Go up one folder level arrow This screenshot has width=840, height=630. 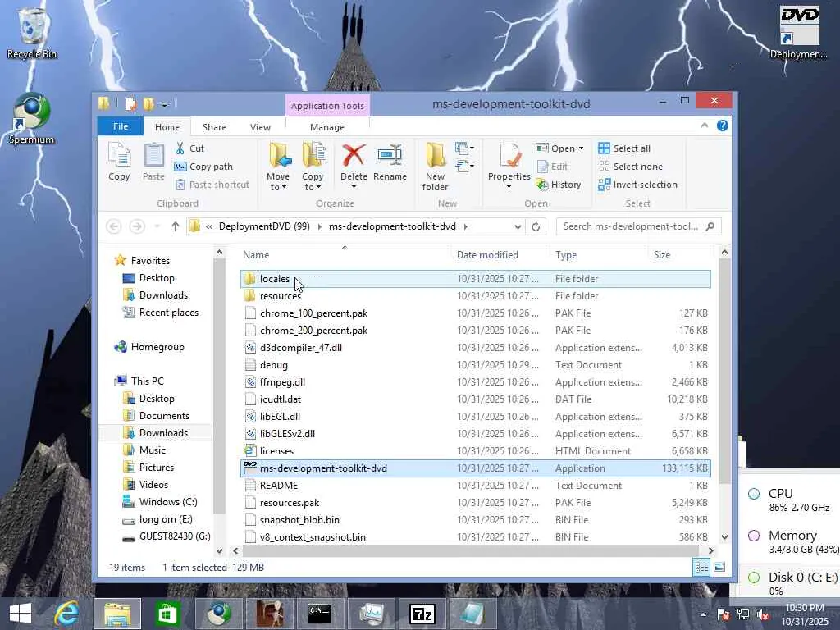click(x=176, y=226)
